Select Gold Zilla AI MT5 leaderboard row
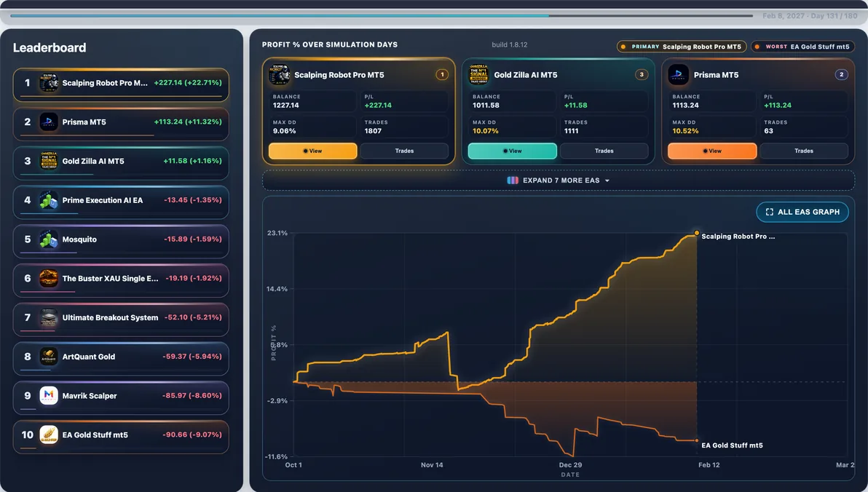The image size is (868, 492). click(x=121, y=163)
